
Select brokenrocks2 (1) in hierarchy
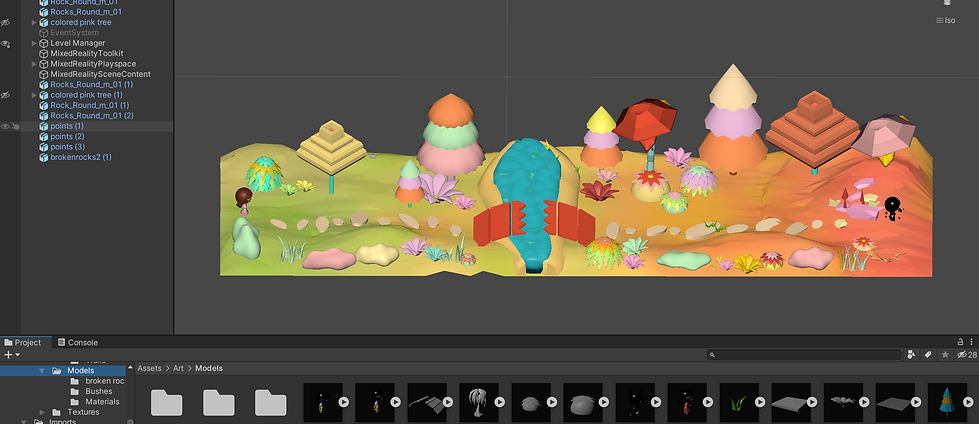pyautogui.click(x=81, y=157)
